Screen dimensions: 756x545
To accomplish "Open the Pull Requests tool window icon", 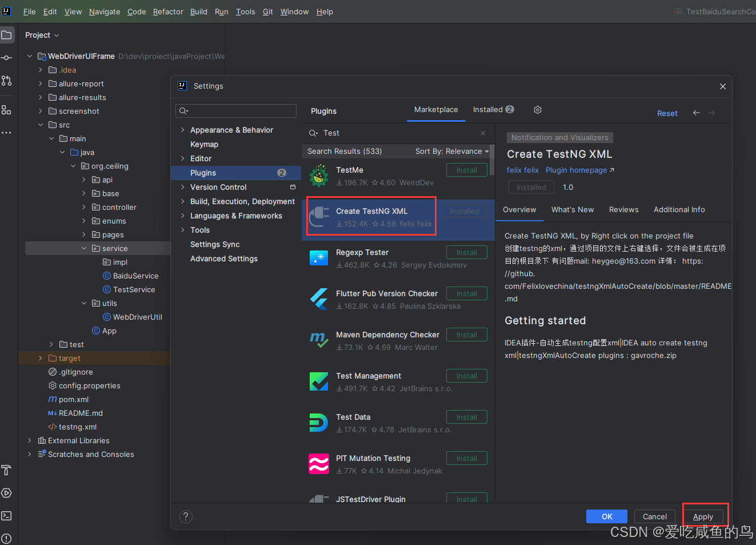I will click(x=7, y=81).
